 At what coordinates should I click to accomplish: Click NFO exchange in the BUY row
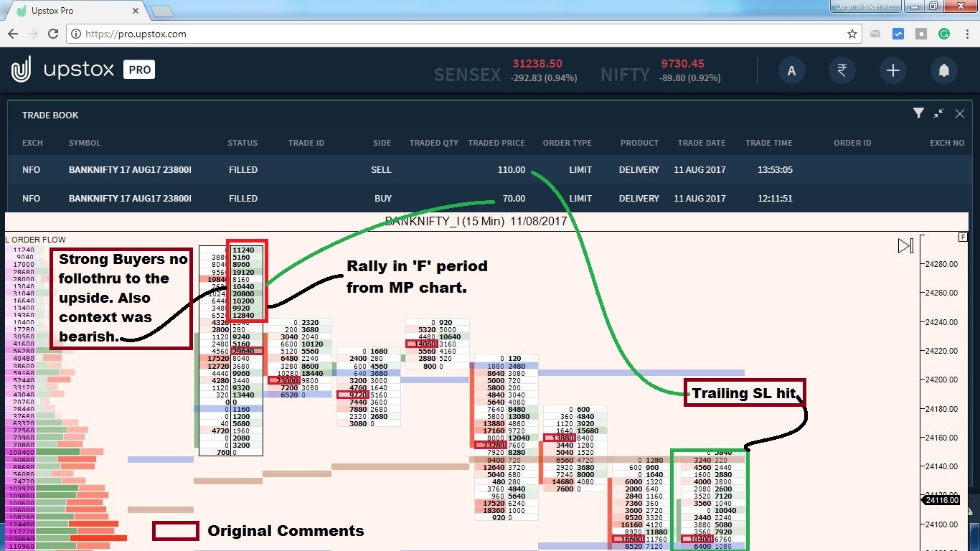pos(32,199)
